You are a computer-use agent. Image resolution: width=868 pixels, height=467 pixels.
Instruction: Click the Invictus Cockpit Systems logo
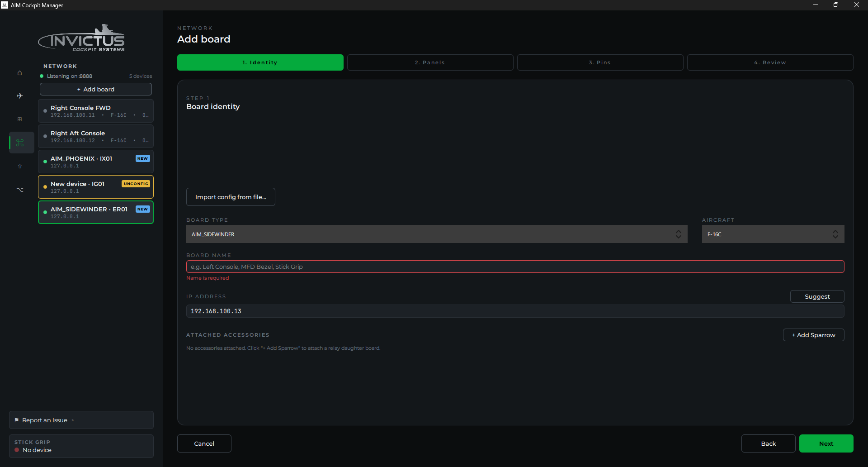[x=81, y=38]
